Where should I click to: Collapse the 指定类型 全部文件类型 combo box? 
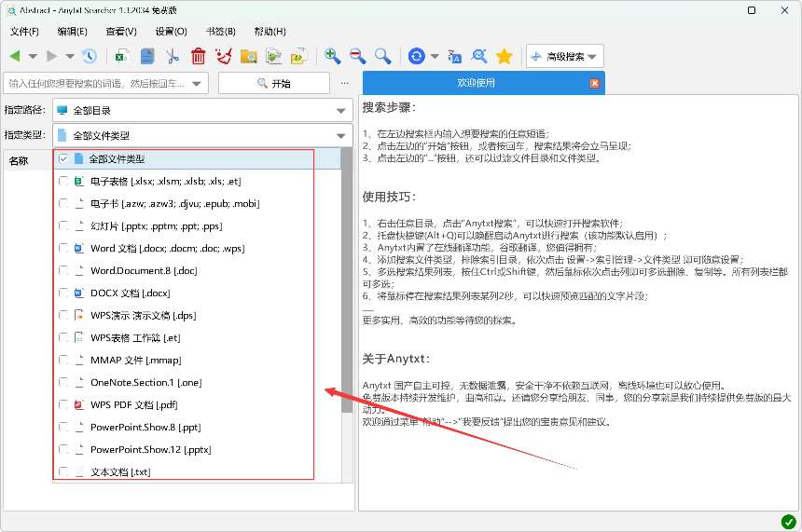click(202, 135)
